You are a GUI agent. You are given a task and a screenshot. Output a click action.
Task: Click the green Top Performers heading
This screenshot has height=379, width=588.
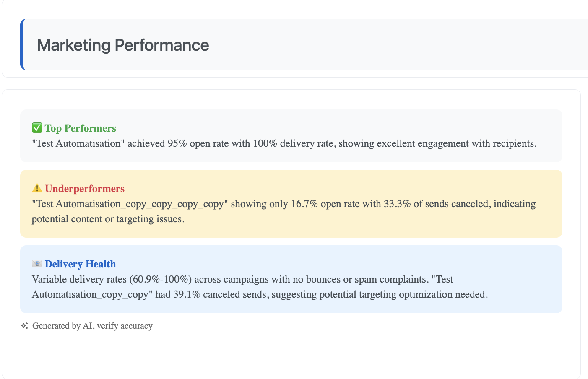click(x=80, y=128)
